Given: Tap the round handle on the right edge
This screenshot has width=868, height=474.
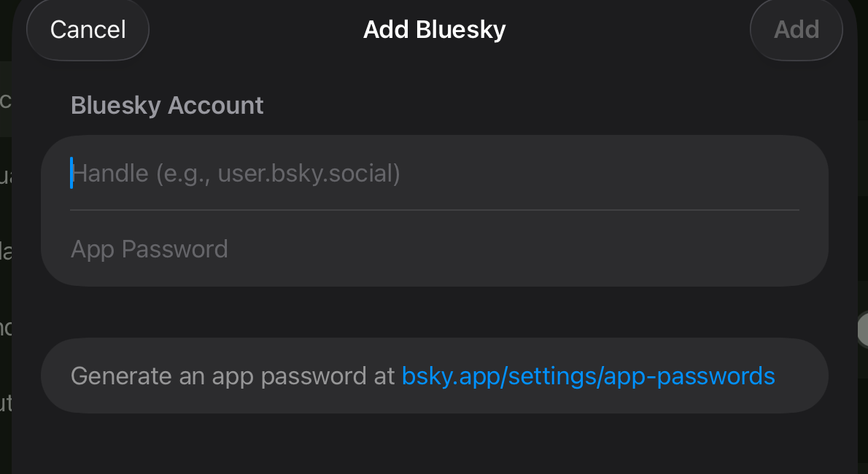Looking at the screenshot, I should (x=864, y=328).
